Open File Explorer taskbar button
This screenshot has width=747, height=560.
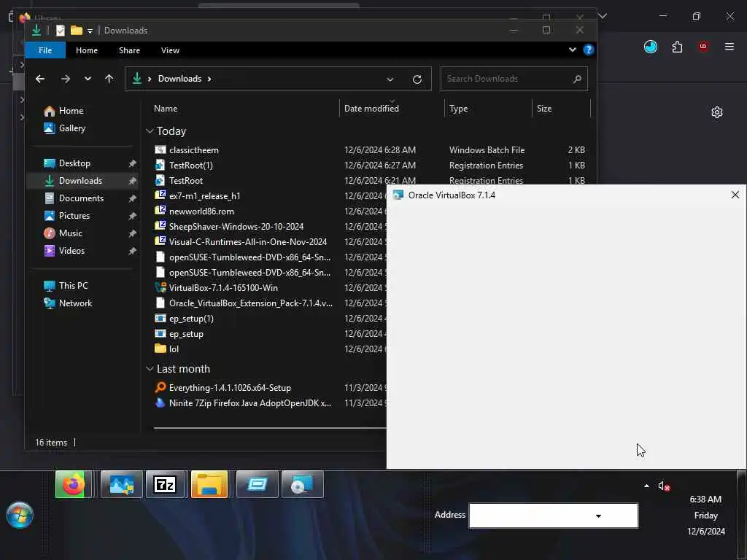click(x=209, y=485)
